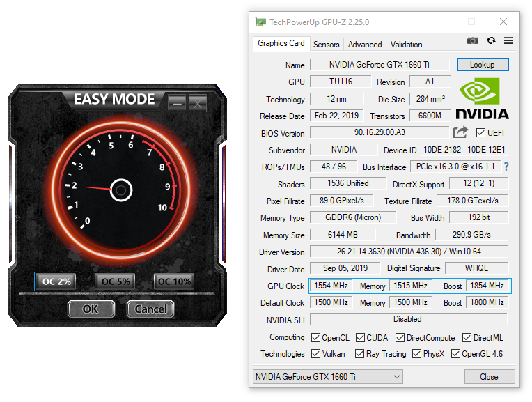Screen dimensions: 532x402
Task: Click the GPU Clock value 1554 MHz
Action: pyautogui.click(x=331, y=286)
